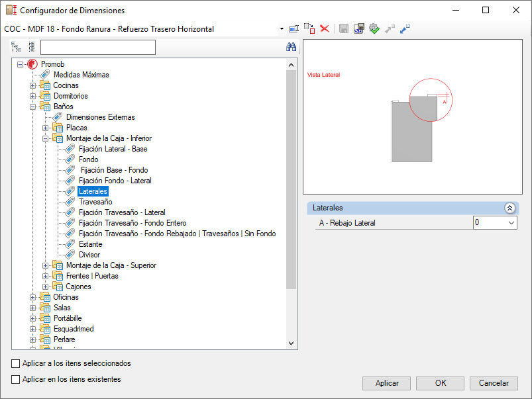Click the tree scrollbar down arrow
This screenshot has width=532, height=399.
coord(291,343)
